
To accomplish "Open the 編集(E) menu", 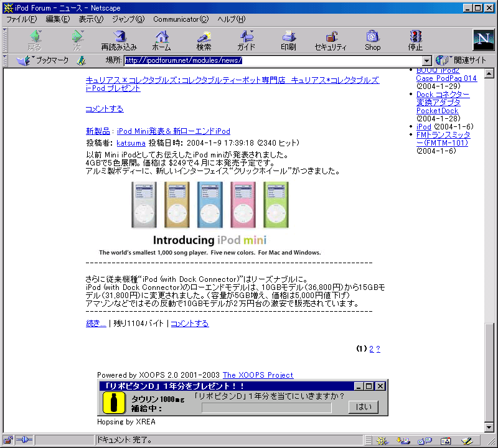I will click(57, 19).
